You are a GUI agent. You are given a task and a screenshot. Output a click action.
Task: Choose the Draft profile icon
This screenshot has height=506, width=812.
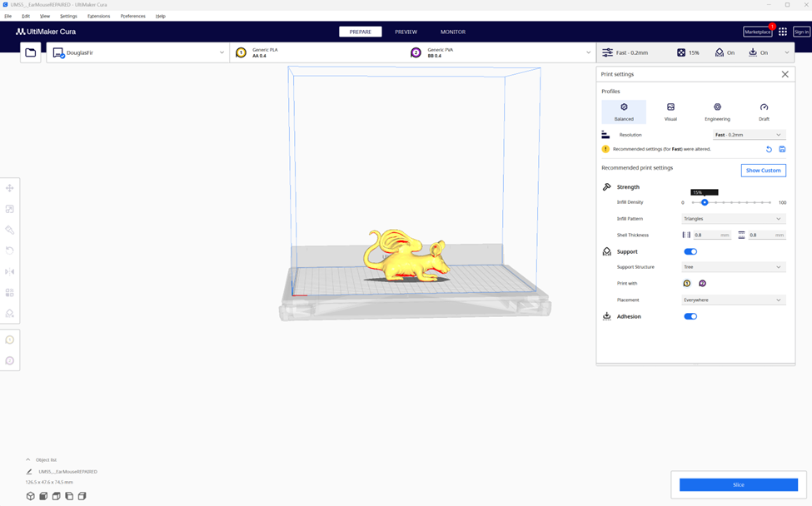(764, 112)
